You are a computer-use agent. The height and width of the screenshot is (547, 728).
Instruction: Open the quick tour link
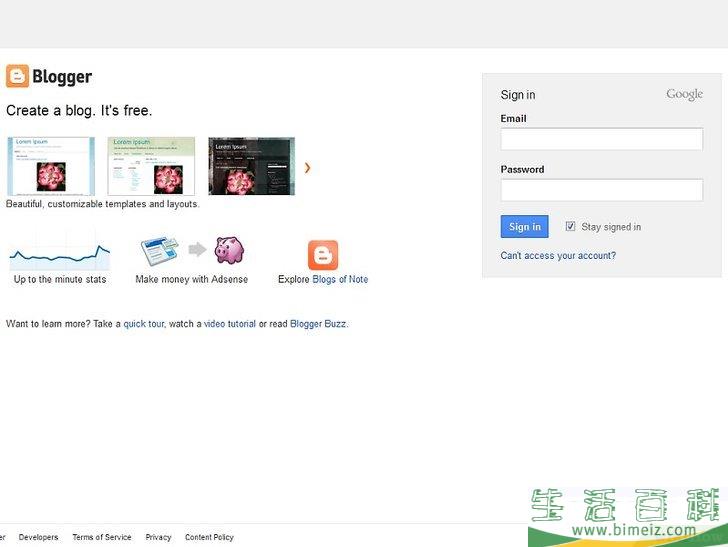pos(143,324)
